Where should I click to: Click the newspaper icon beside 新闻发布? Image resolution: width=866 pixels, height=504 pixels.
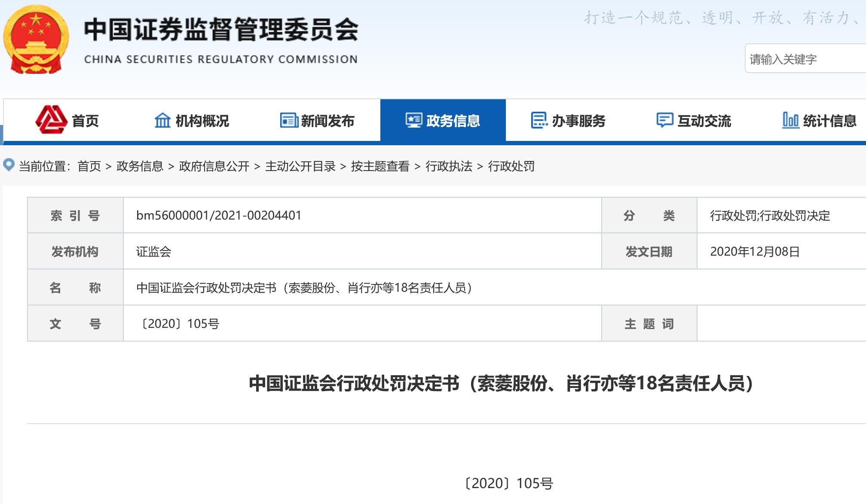pyautogui.click(x=289, y=120)
